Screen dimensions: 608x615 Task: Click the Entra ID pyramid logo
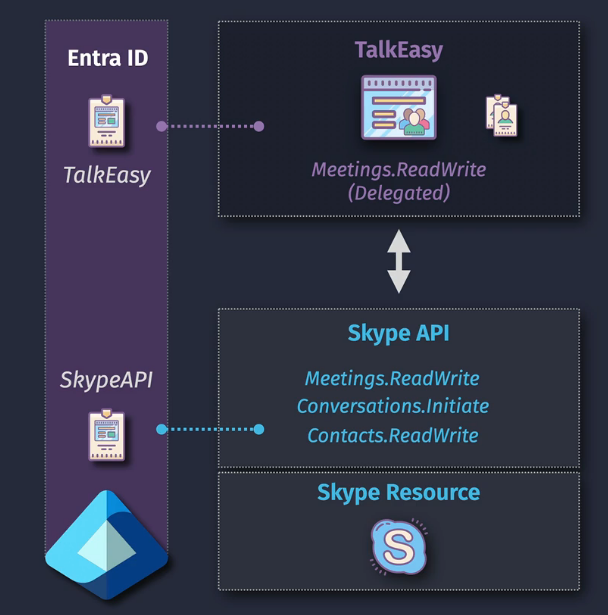[x=107, y=545]
